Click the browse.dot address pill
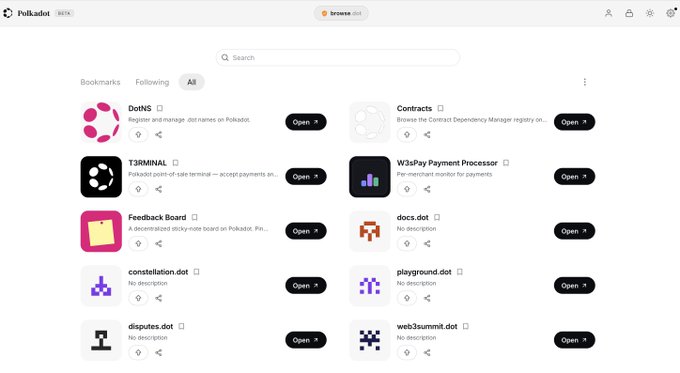This screenshot has height=373, width=680. (x=341, y=13)
